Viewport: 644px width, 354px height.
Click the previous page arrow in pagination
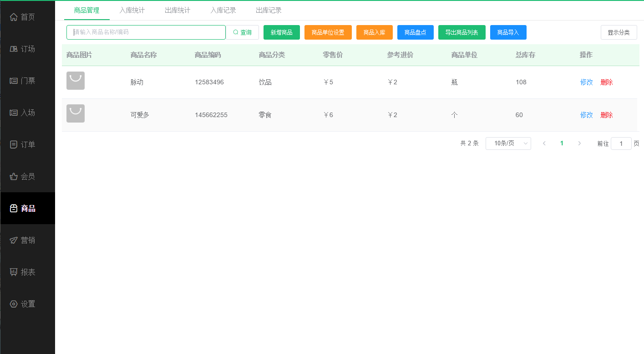[544, 144]
